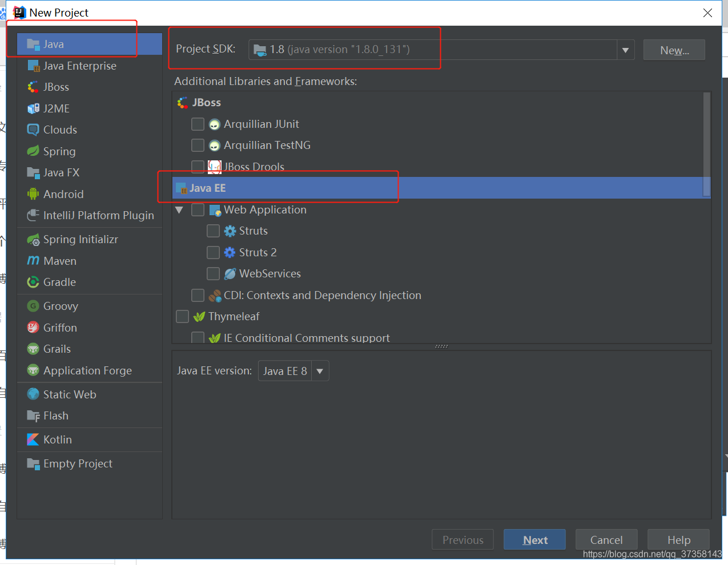This screenshot has height=565, width=728.
Task: Click the Griffon icon
Action: coord(33,328)
